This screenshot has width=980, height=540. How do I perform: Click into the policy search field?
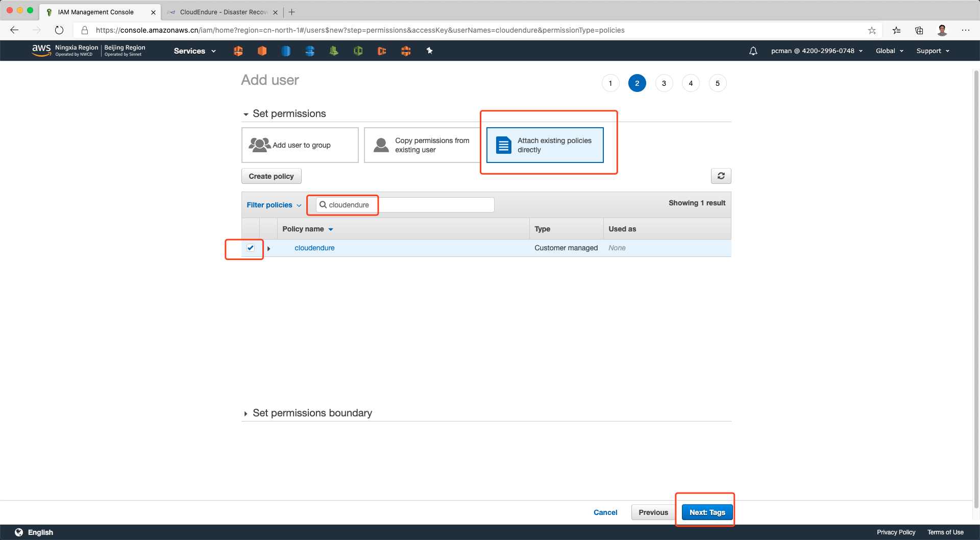pos(408,205)
